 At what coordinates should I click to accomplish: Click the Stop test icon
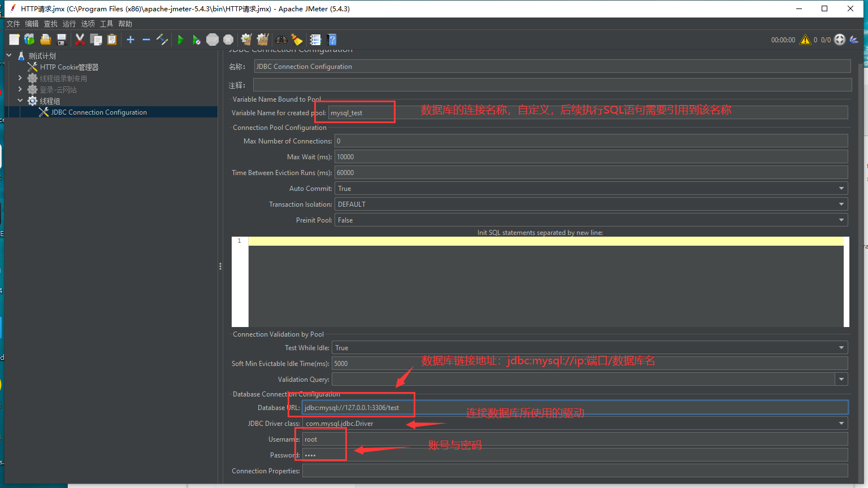[212, 40]
